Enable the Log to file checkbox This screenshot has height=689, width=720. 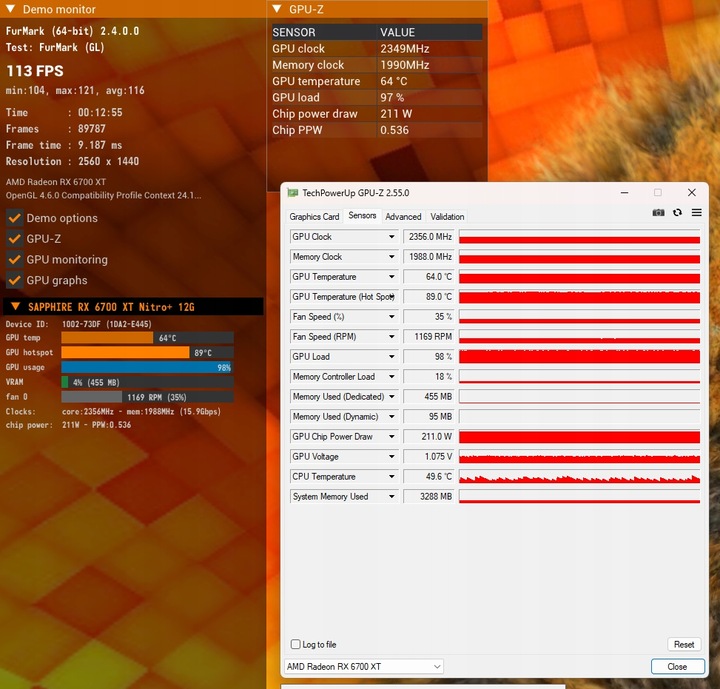(x=296, y=644)
